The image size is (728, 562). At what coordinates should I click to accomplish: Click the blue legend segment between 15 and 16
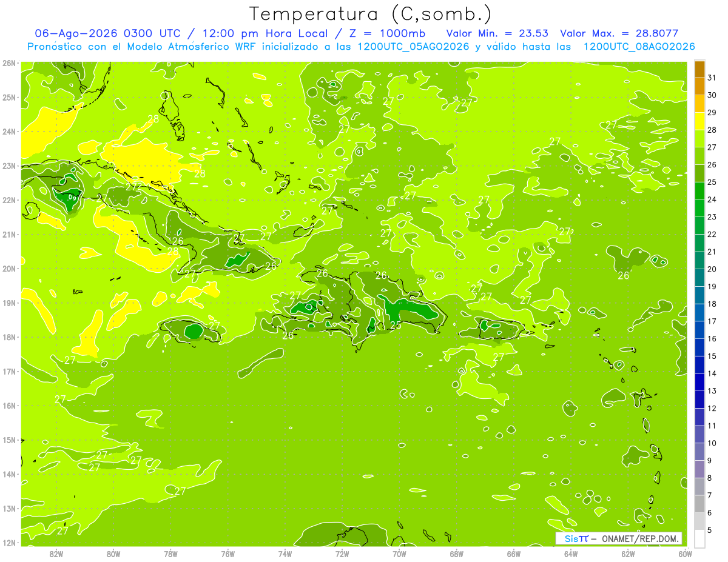point(699,347)
